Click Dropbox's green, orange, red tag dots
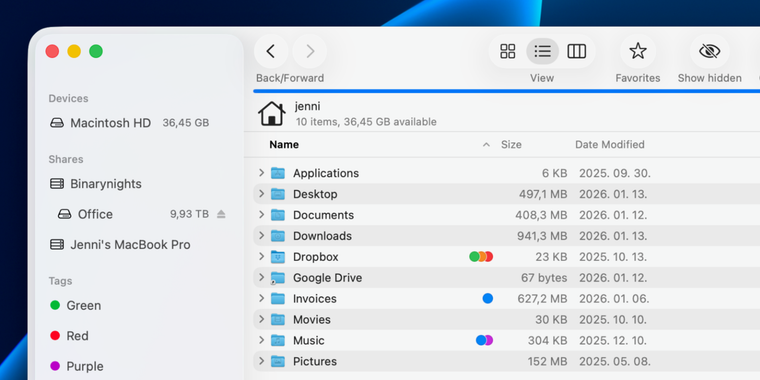This screenshot has height=380, width=760. click(x=481, y=256)
